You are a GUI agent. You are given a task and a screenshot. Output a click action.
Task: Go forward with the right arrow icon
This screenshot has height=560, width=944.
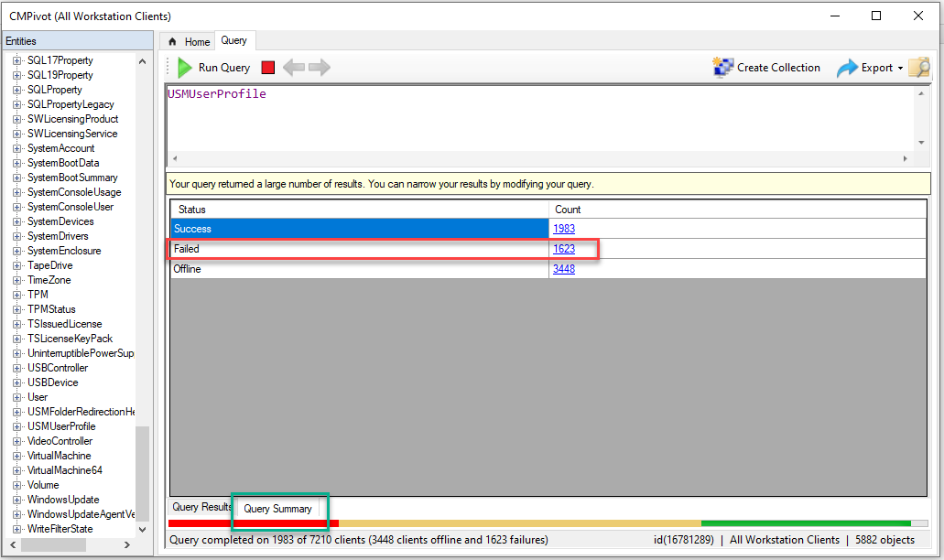point(319,68)
